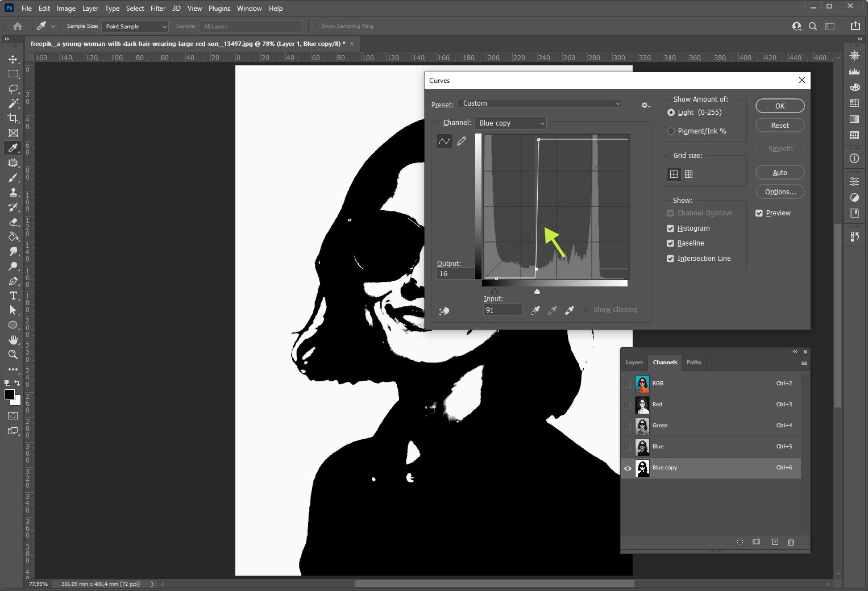Toggle the Baseline checkbox

(x=670, y=243)
